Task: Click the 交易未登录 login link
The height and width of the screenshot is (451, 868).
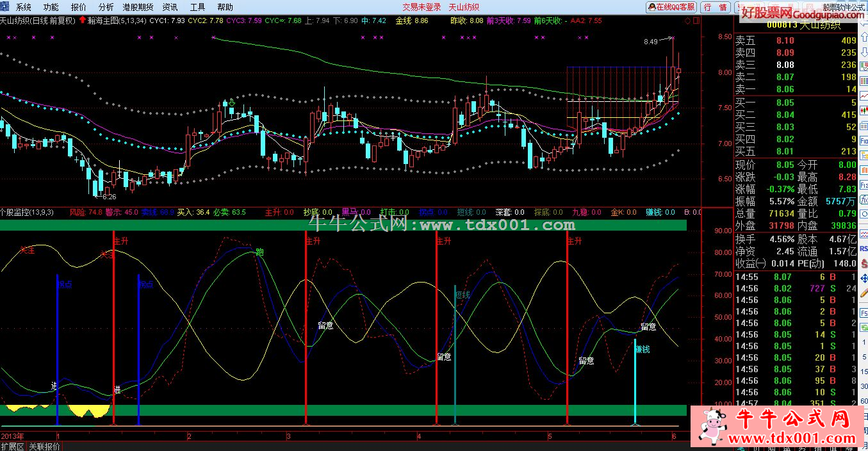Action: coord(422,7)
